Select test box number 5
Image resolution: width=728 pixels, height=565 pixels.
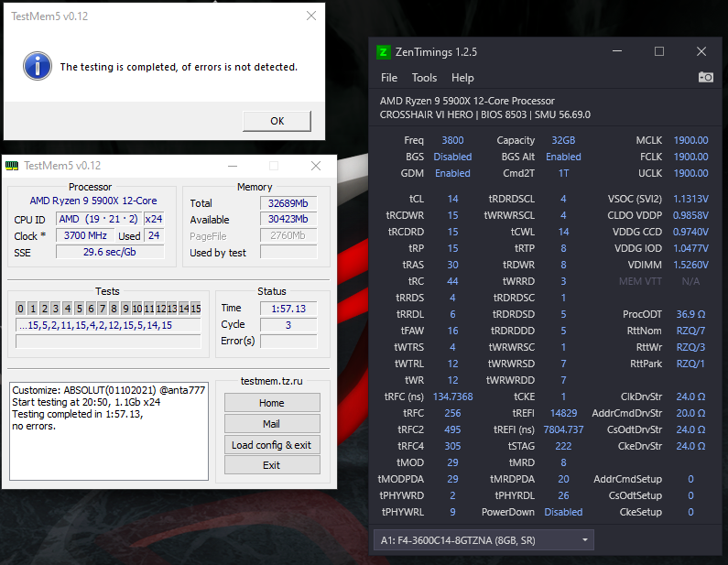[80, 309]
